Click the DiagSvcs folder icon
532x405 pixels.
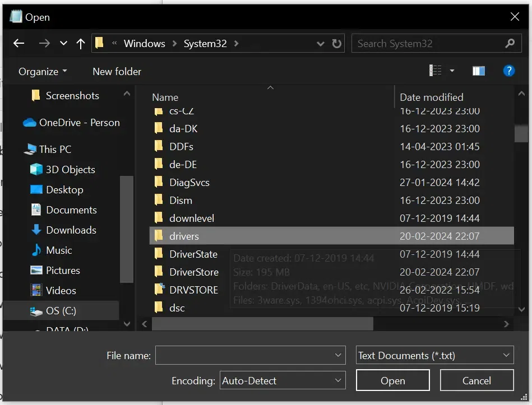pyautogui.click(x=159, y=181)
